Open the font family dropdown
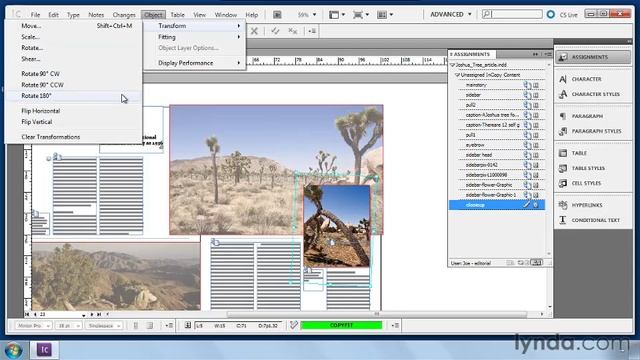640x360 pixels. [33, 326]
